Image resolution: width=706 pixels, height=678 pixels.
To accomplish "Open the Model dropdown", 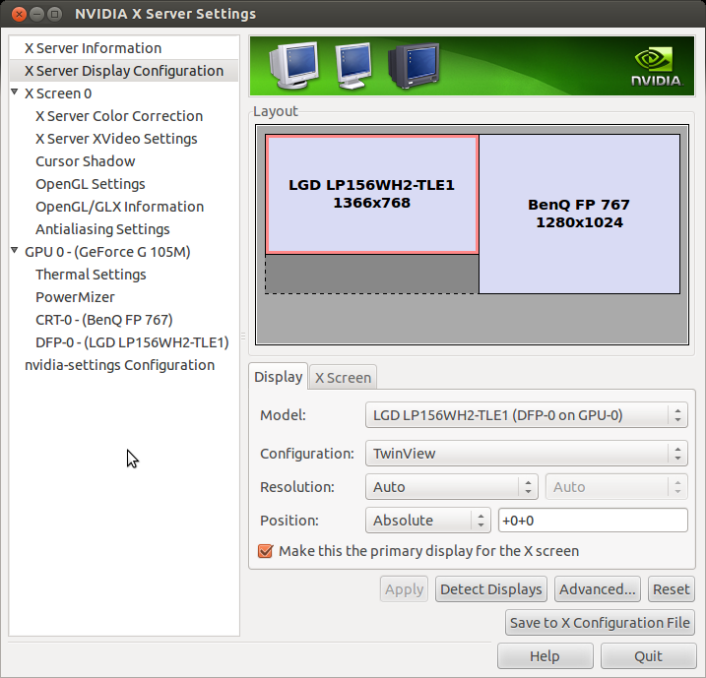I will (526, 415).
